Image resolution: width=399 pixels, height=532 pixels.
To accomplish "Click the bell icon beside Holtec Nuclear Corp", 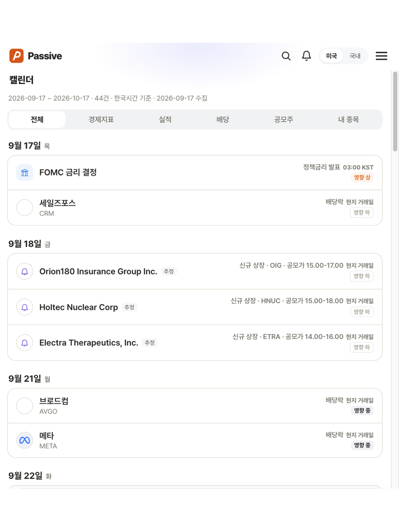I will tap(25, 307).
